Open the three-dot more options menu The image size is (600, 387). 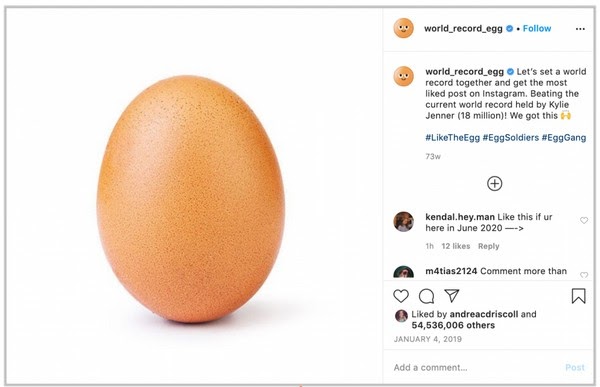point(580,29)
